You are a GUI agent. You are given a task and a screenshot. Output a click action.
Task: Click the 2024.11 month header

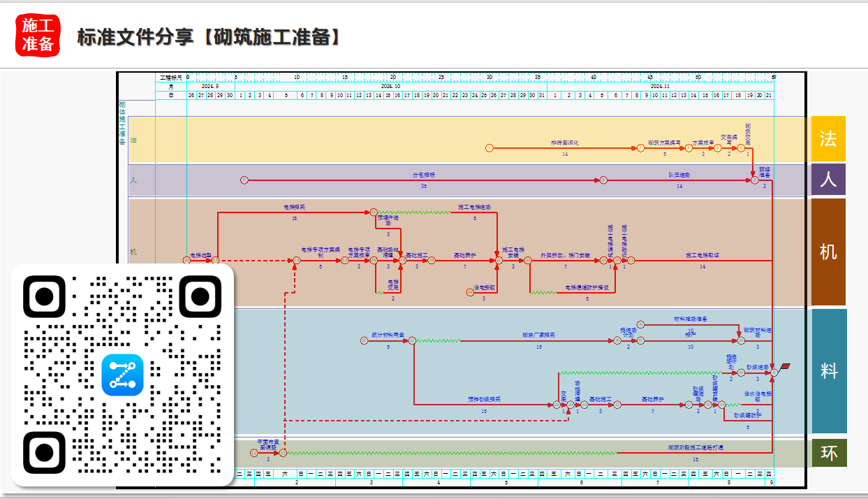(x=661, y=86)
